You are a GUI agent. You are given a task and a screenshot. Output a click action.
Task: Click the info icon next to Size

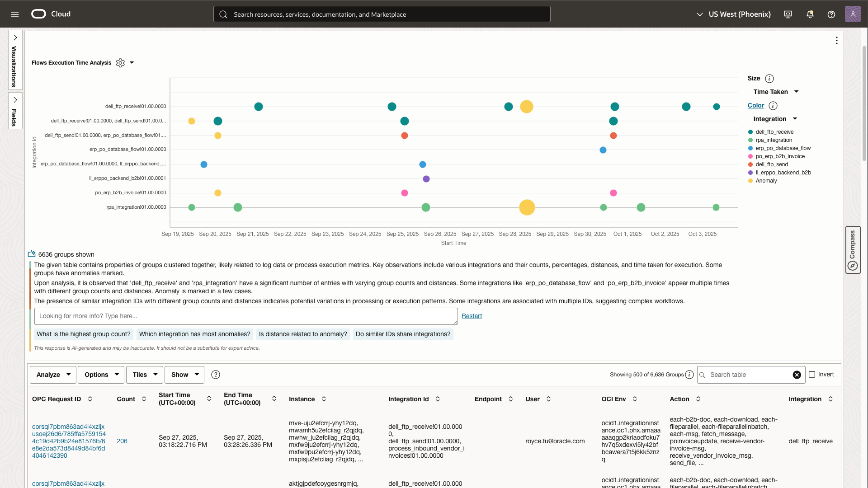click(x=769, y=78)
